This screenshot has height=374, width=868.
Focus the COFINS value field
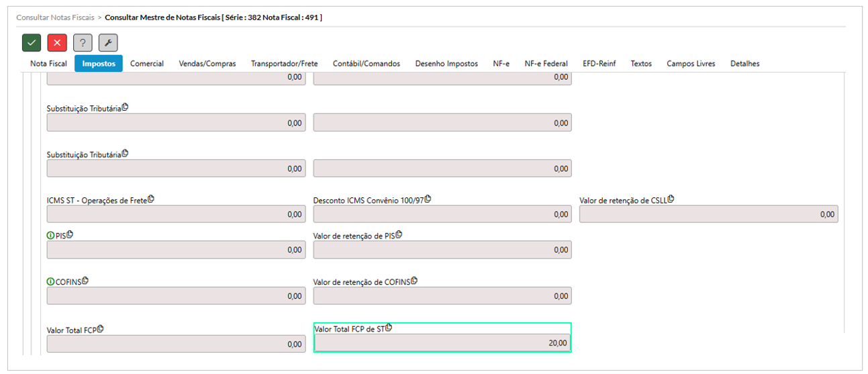[x=176, y=295]
